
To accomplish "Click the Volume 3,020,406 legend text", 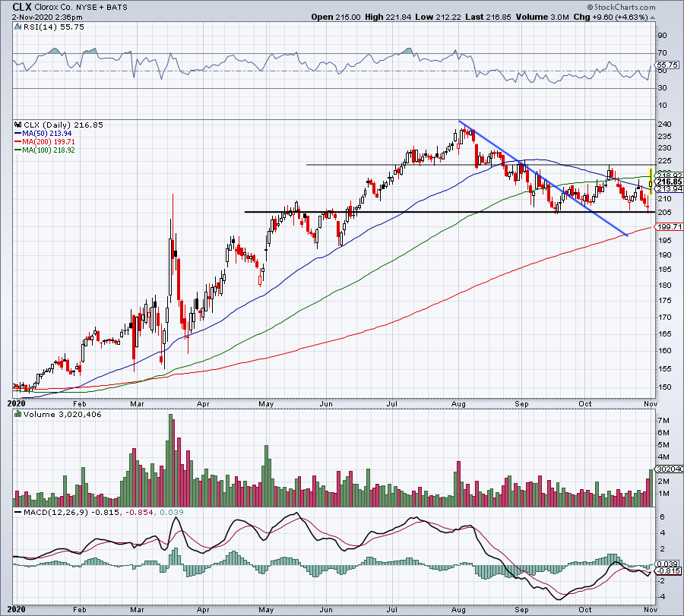I will click(x=62, y=414).
